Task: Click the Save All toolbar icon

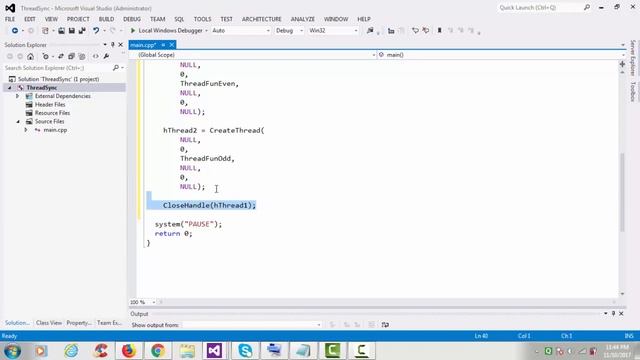Action: [82, 31]
